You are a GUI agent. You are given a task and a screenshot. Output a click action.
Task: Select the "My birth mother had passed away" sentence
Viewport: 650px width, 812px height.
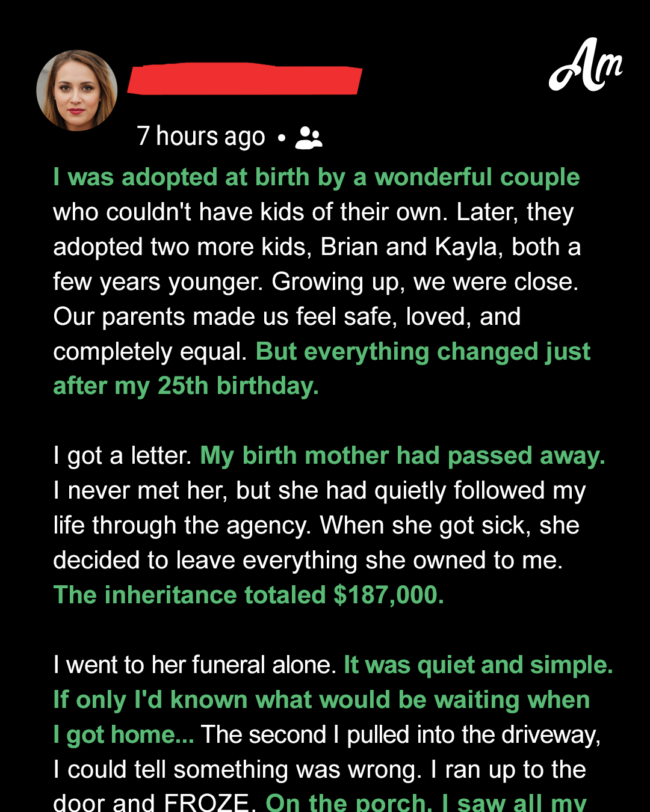tap(402, 456)
